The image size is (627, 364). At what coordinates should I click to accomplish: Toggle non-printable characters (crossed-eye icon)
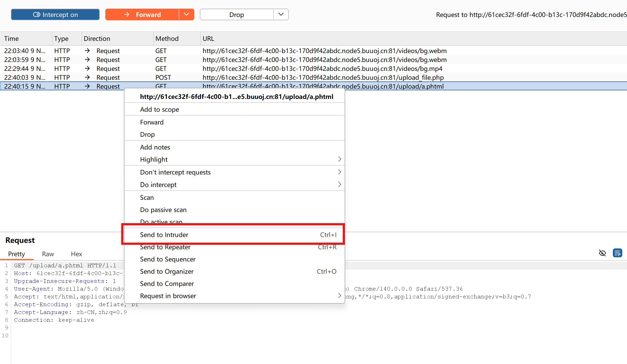pos(602,253)
